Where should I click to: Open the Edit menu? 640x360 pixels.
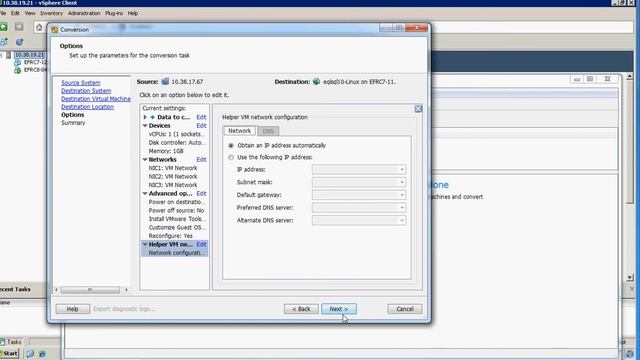pos(15,13)
